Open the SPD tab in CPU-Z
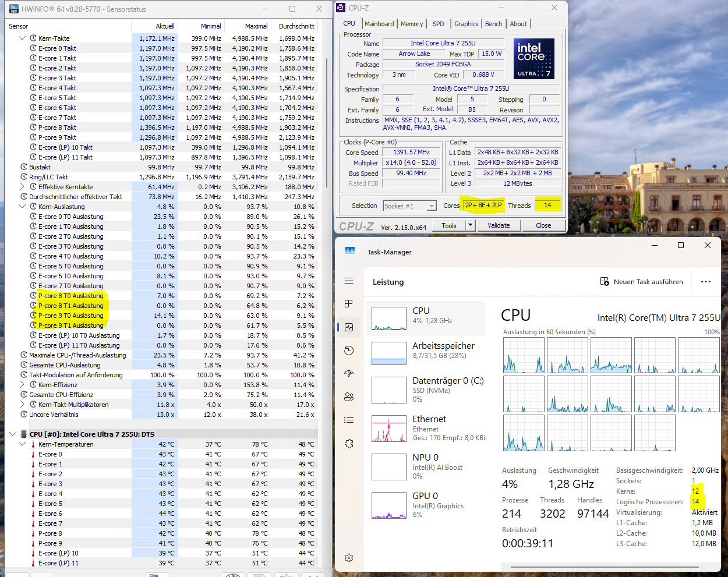The image size is (728, 577). click(439, 24)
